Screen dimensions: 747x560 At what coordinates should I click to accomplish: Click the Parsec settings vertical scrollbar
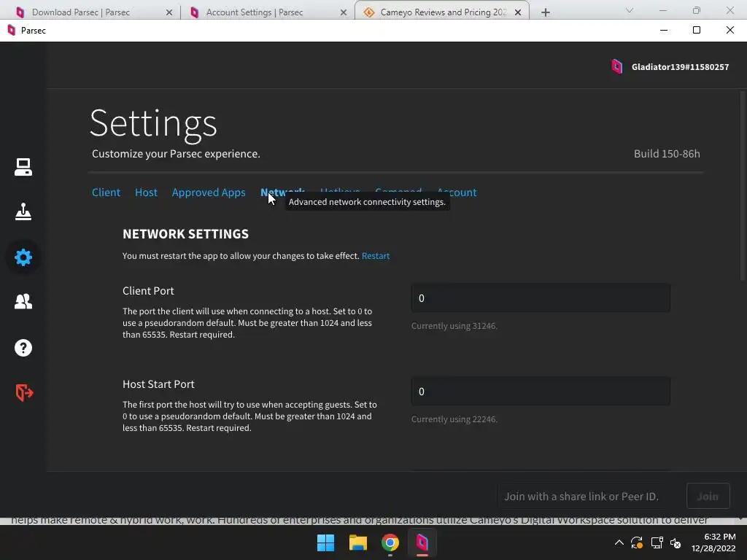[x=743, y=186]
